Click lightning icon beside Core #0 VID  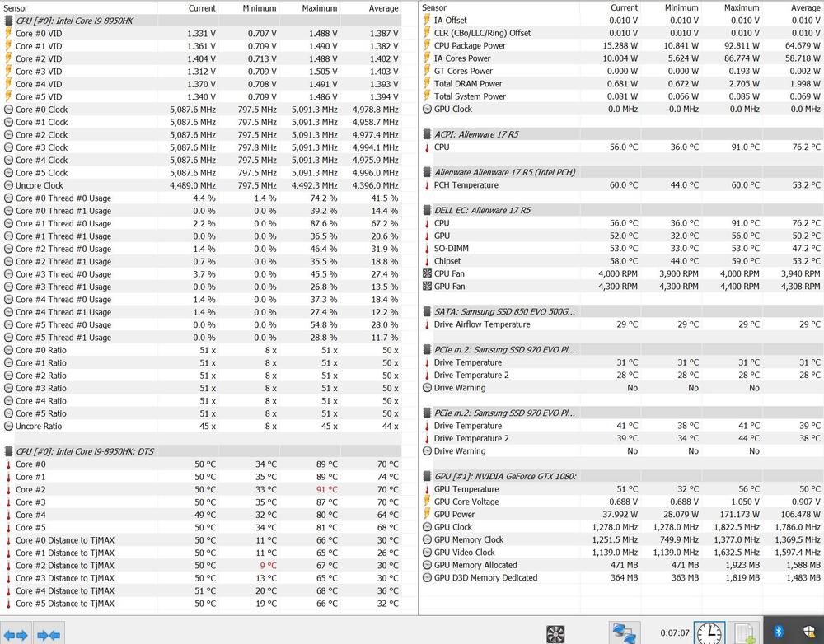click(8, 34)
